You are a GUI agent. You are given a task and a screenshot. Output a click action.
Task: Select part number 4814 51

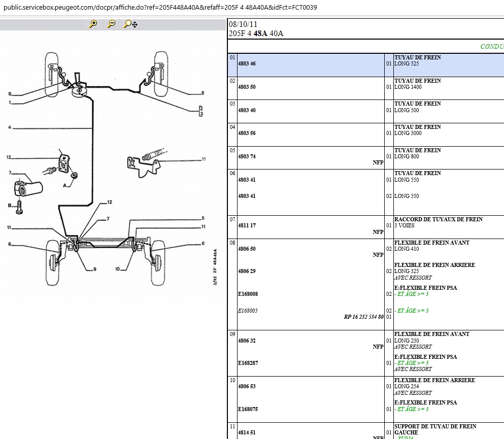(247, 433)
